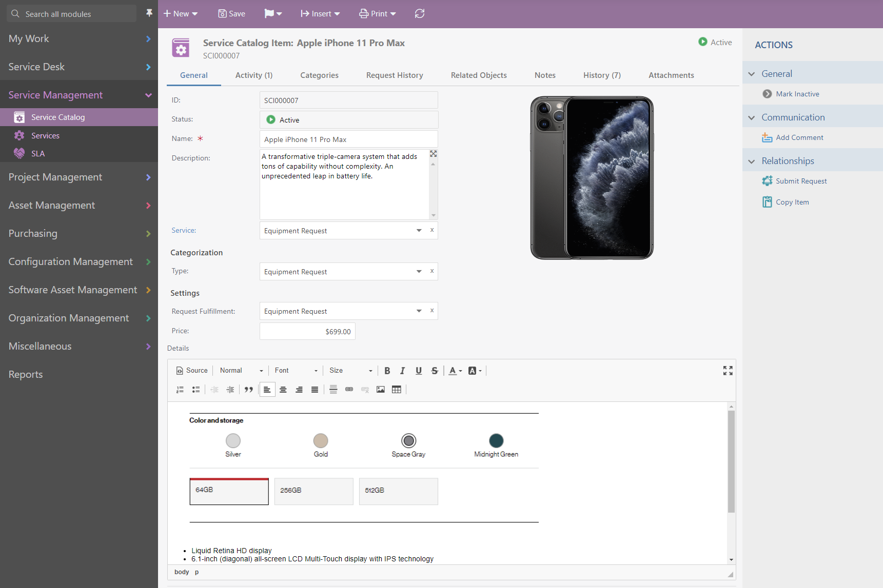Expand the Description field
This screenshot has width=883, height=588.
coord(434,154)
